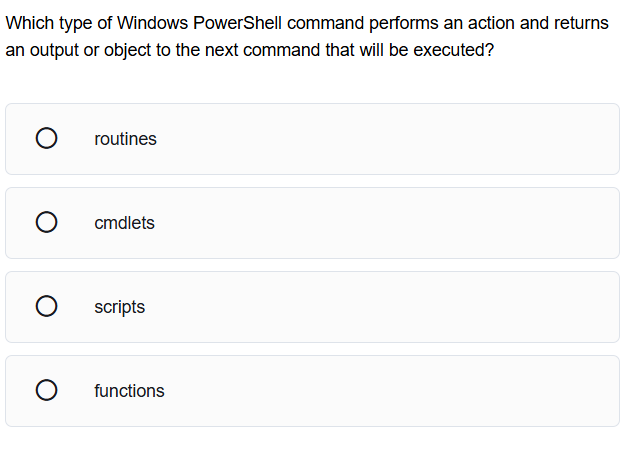Choose the cmdlets radio button
This screenshot has height=456, width=624.
(x=45, y=223)
